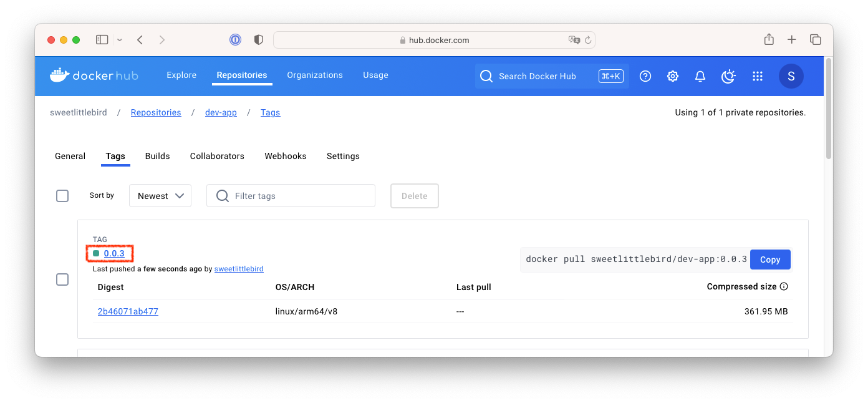
Task: Click Repositories breadcrumb link
Action: pos(156,112)
